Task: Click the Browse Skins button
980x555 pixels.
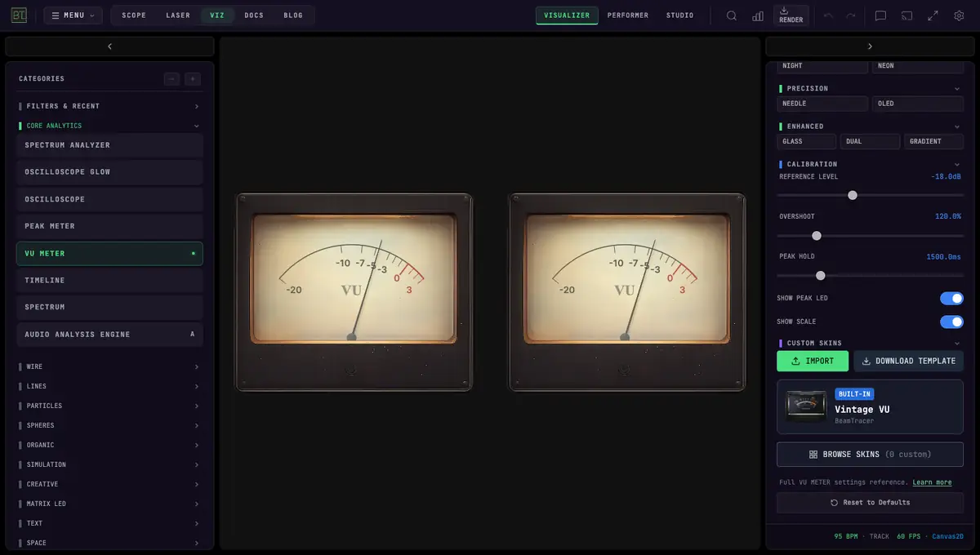Action: point(870,455)
